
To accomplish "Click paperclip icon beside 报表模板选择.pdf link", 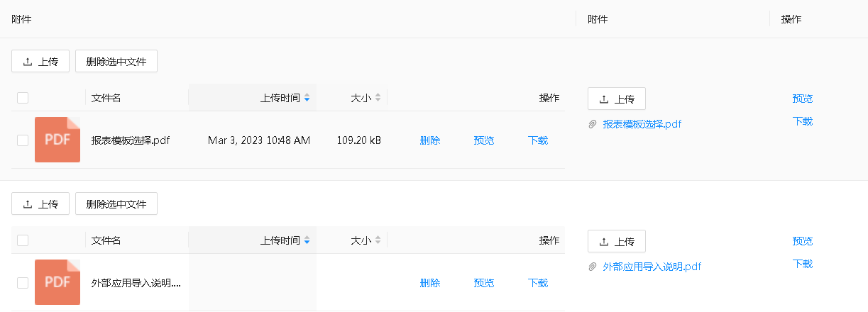I will (593, 124).
